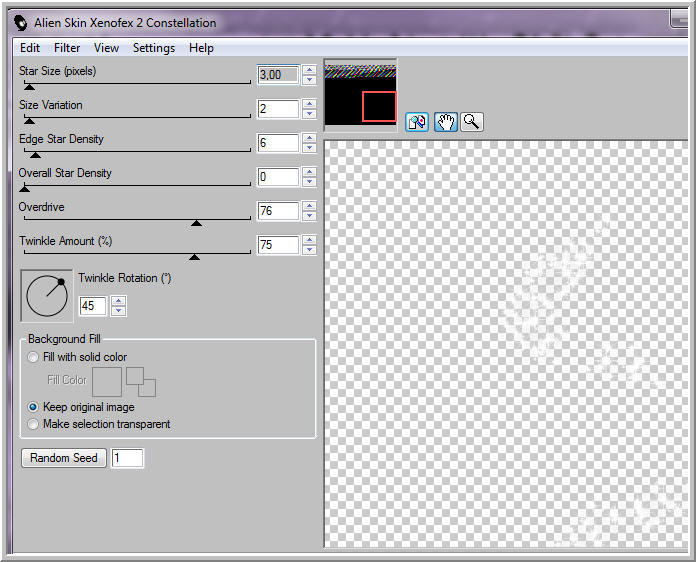Open the Filter menu
Viewport: 696px width, 562px height.
click(x=67, y=48)
